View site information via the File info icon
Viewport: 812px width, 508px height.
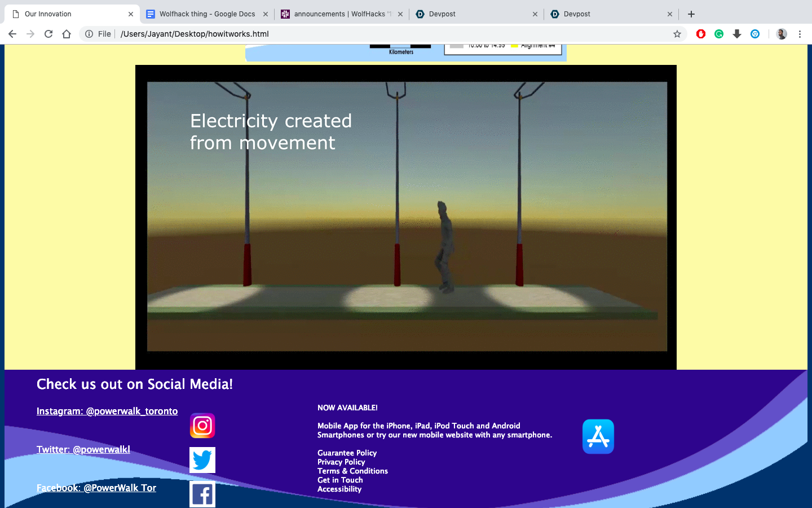[89, 34]
